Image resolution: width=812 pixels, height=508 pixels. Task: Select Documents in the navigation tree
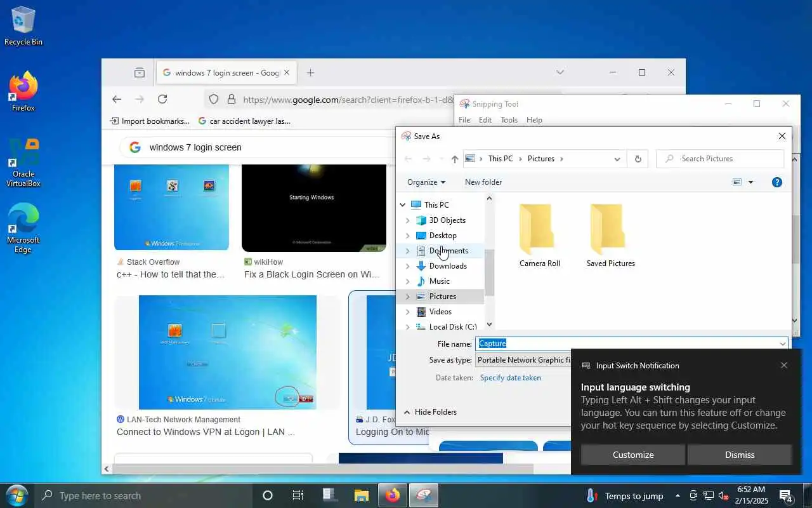(449, 251)
